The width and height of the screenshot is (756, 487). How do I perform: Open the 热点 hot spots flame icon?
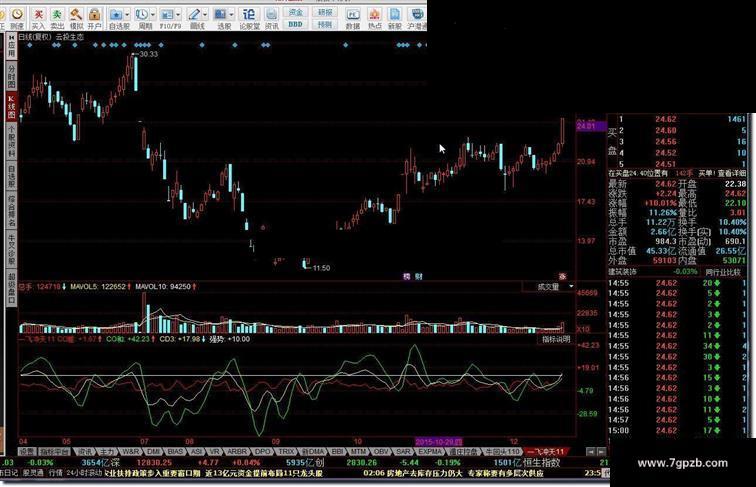click(374, 18)
